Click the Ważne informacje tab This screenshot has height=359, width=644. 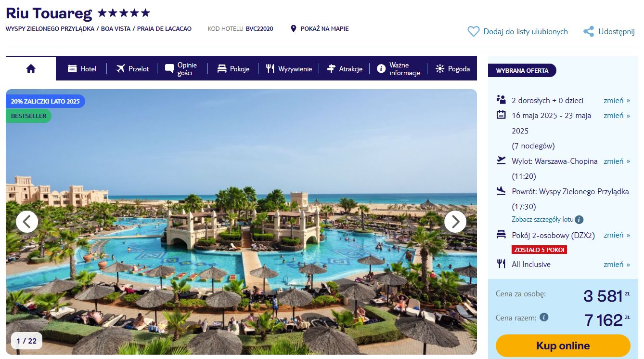click(x=399, y=69)
